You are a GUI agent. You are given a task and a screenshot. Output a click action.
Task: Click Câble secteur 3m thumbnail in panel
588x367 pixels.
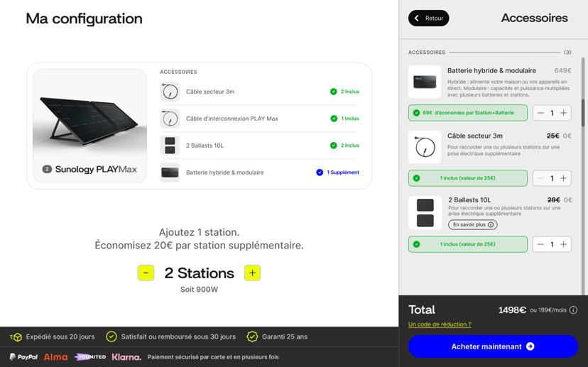pos(425,147)
